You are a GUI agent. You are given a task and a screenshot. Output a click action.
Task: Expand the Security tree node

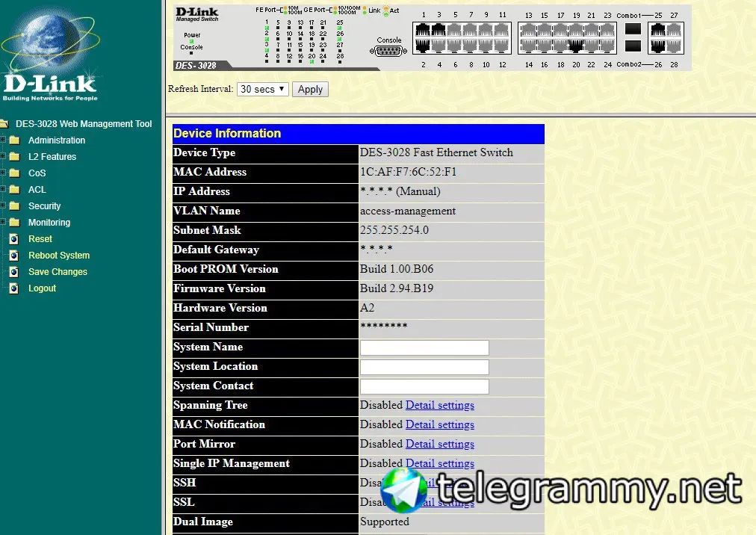[x=3, y=205]
